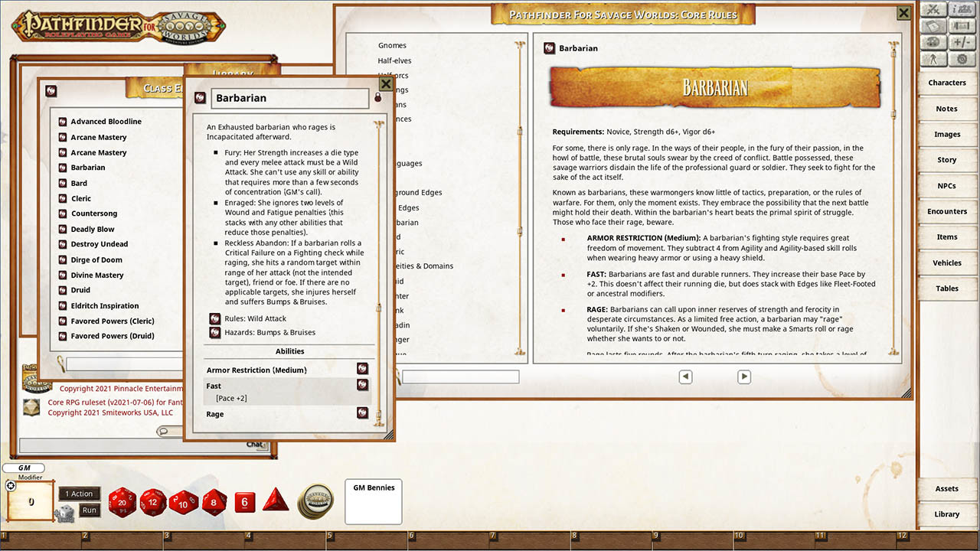The image size is (980, 551).
Task: Roll the six-sided d6 die
Action: [244, 502]
